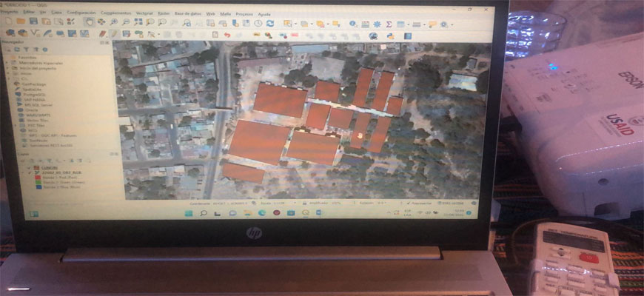644x296 pixels.
Task: Click the red Band 1 color swatch
Action: pos(37,178)
